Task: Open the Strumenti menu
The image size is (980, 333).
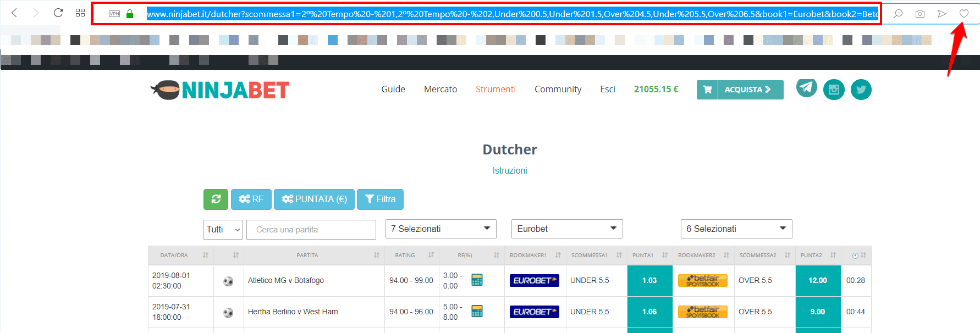Action: point(495,90)
